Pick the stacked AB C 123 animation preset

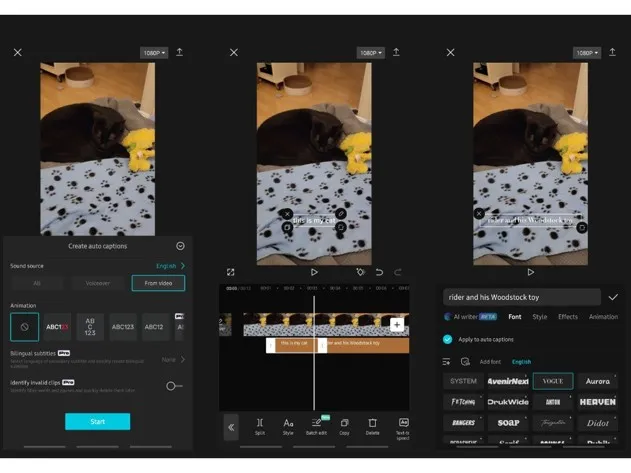click(90, 327)
